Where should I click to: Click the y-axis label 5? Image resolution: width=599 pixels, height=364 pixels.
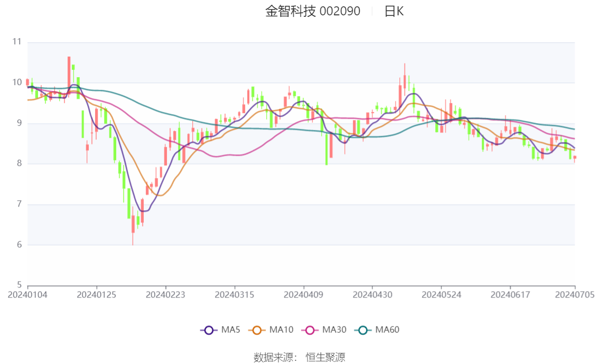tap(19, 285)
